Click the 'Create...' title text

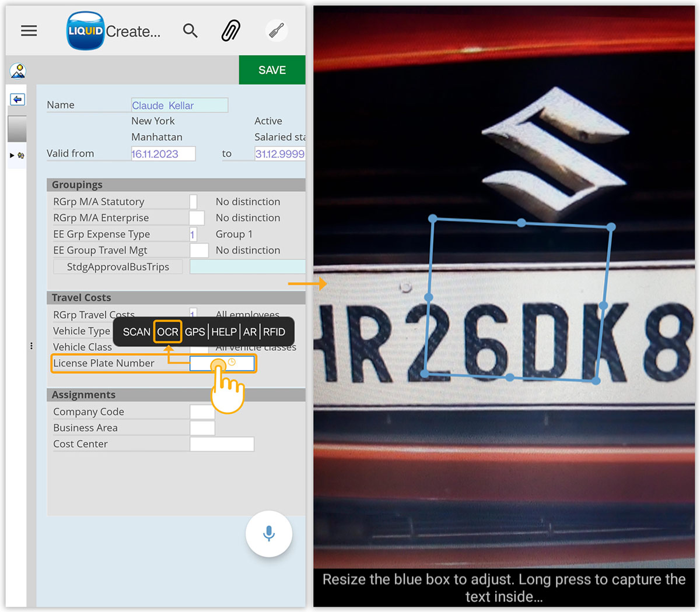coord(133,31)
